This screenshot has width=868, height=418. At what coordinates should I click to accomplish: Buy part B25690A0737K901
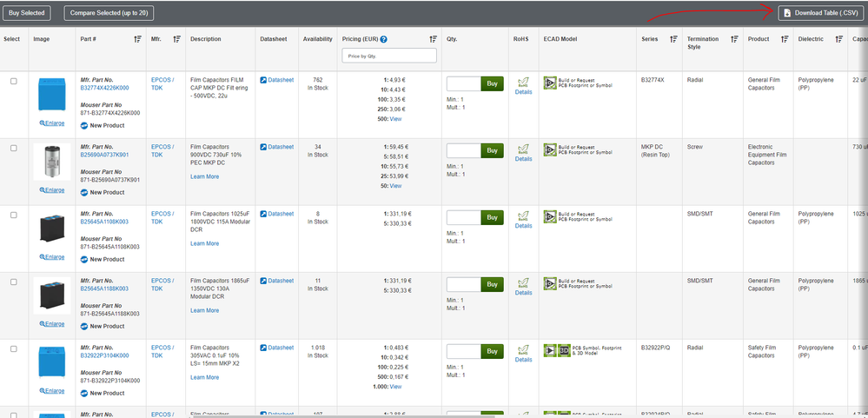pyautogui.click(x=492, y=150)
